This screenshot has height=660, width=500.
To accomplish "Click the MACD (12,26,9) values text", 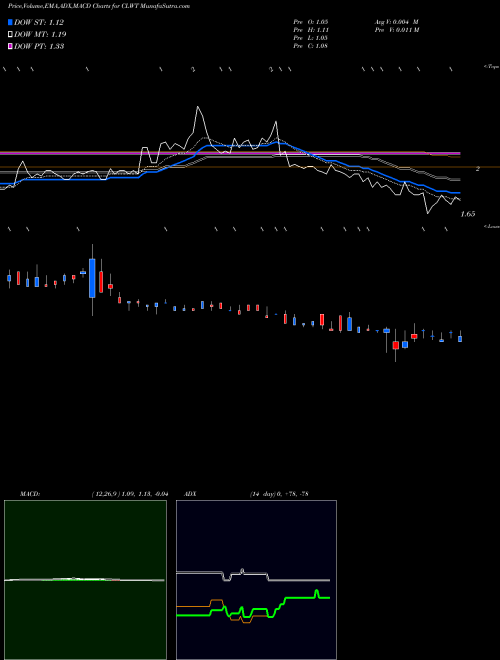I will point(130,494).
